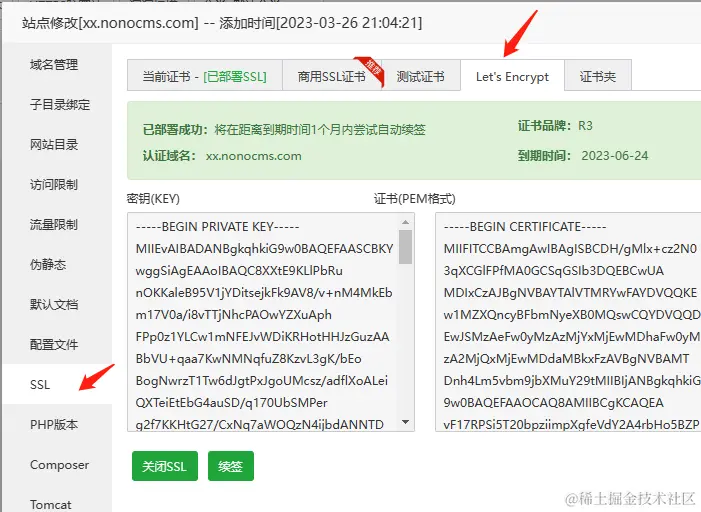Click the certificate brand value R3
Image resolution: width=701 pixels, height=512 pixels.
pos(585,126)
